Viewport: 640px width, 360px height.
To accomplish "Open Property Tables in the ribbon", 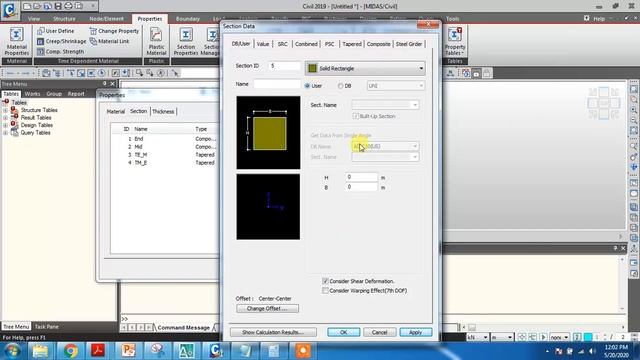I will click(x=455, y=41).
